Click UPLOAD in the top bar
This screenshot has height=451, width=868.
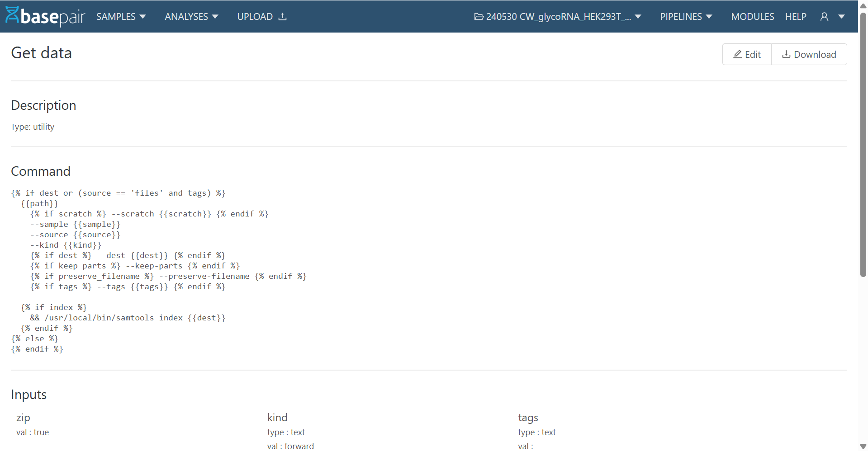[256, 16]
